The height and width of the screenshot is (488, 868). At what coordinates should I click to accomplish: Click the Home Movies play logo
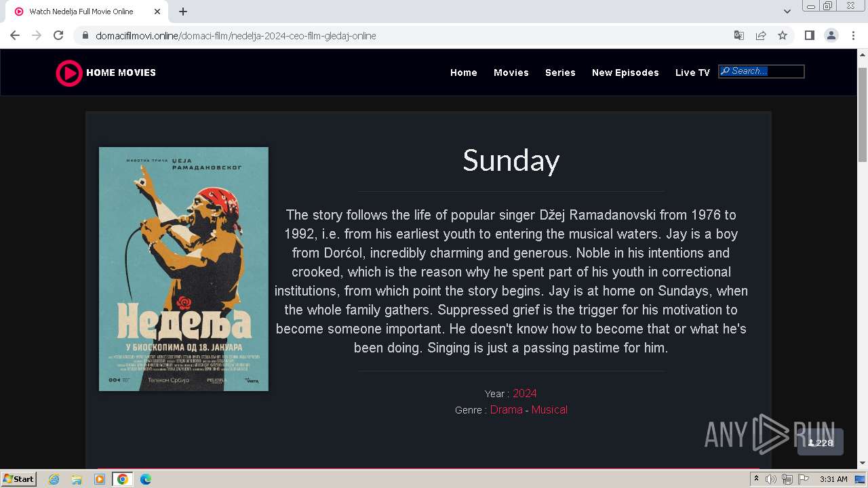click(69, 73)
